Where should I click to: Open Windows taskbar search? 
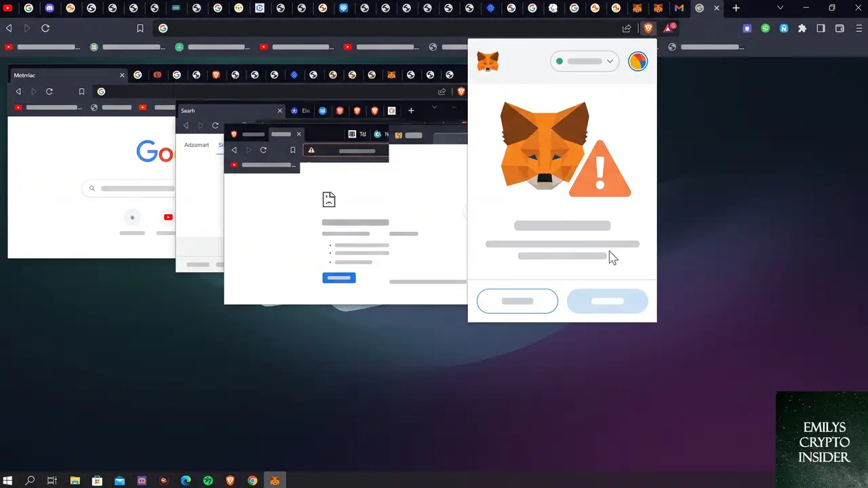(x=30, y=481)
